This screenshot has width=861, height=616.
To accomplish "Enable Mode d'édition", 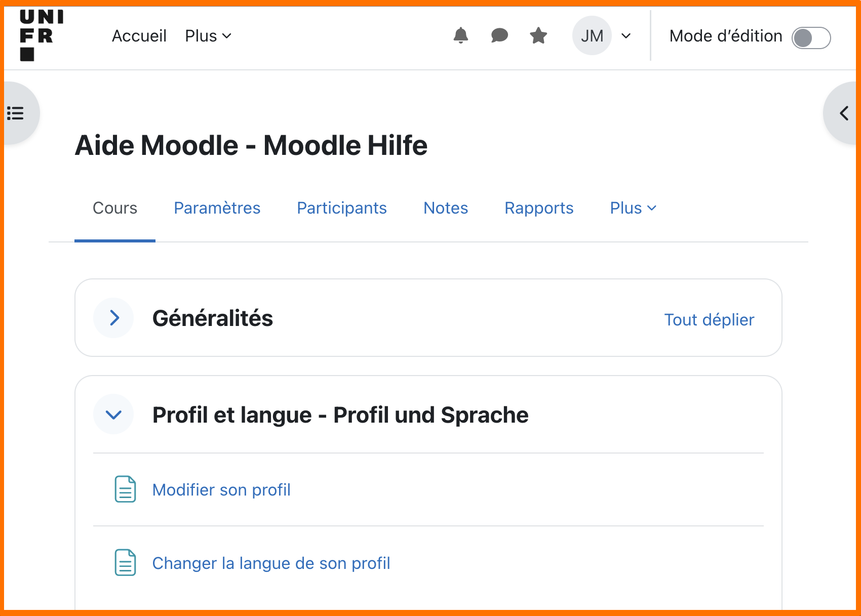I will pyautogui.click(x=811, y=37).
